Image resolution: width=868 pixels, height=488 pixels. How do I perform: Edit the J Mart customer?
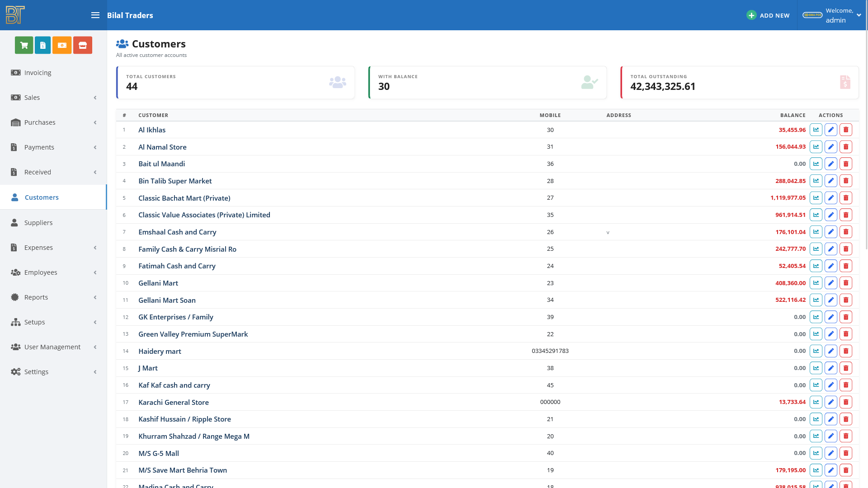pos(831,368)
